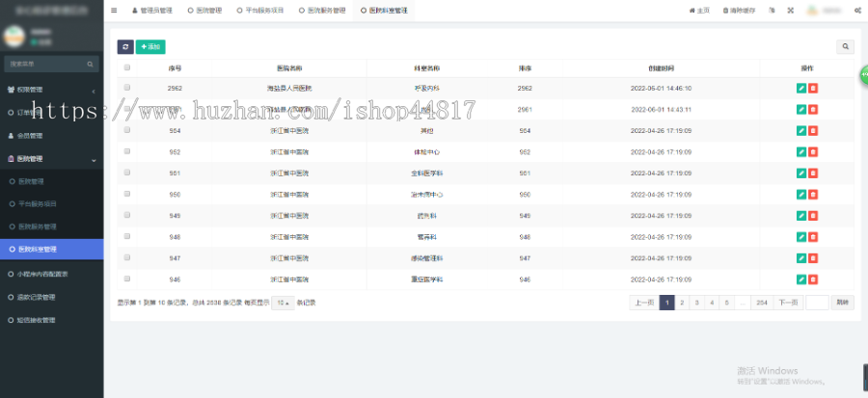
Task: Click the language switch icon in header
Action: [772, 10]
